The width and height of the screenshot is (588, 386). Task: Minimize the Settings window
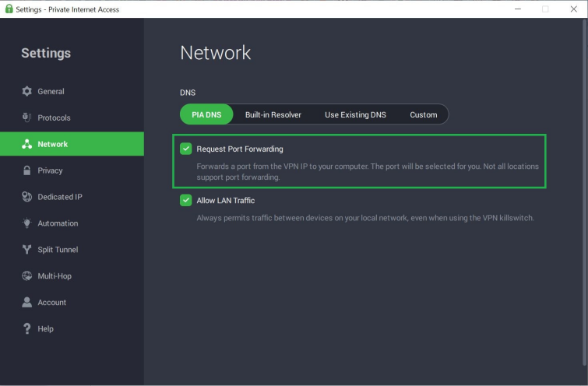[x=517, y=9]
